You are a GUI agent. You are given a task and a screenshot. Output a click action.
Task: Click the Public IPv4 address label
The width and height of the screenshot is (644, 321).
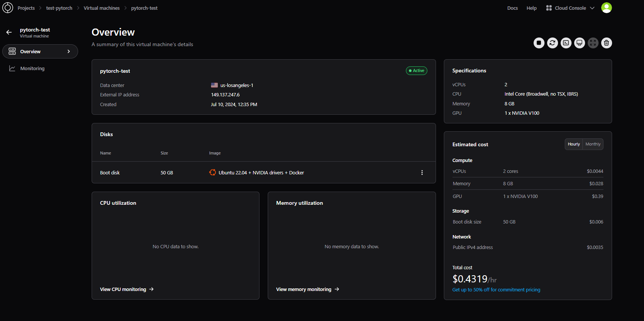(473, 247)
